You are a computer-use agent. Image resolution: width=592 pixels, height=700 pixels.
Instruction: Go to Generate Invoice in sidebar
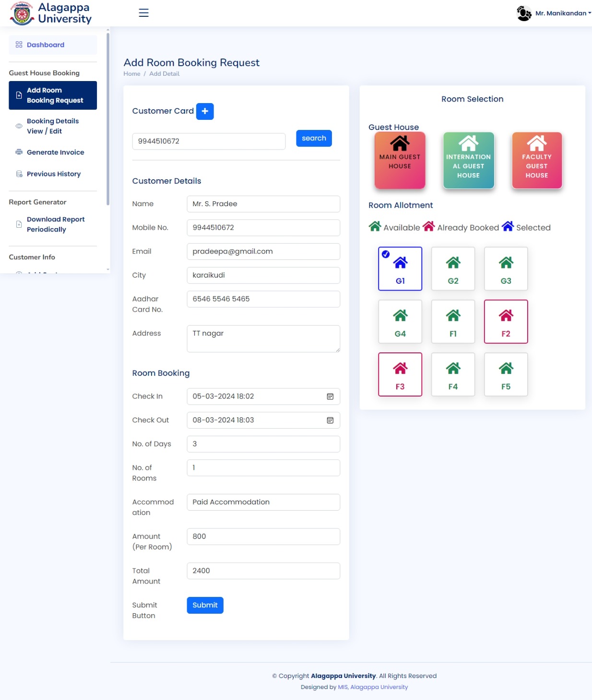pyautogui.click(x=55, y=152)
